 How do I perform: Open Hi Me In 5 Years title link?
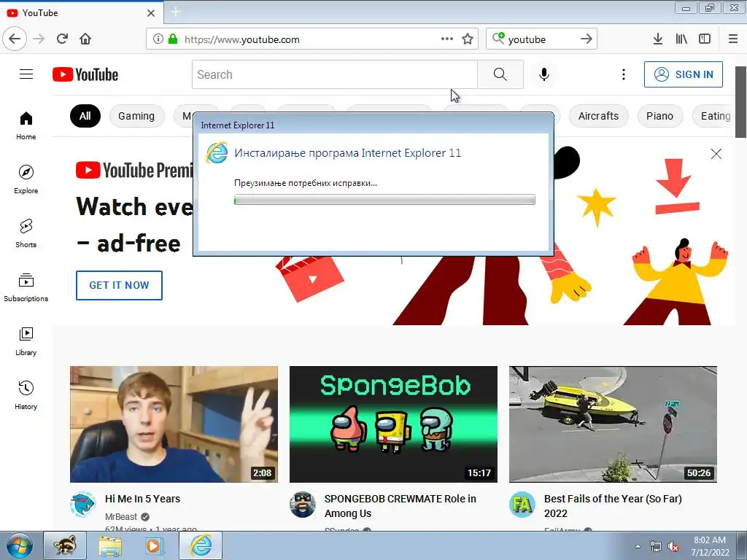142,499
